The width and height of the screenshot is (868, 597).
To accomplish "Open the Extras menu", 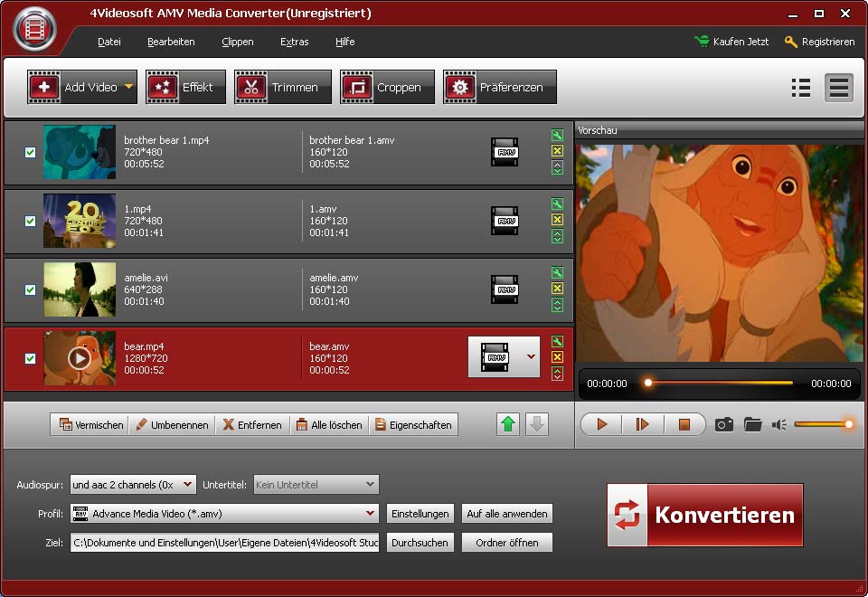I will click(295, 42).
